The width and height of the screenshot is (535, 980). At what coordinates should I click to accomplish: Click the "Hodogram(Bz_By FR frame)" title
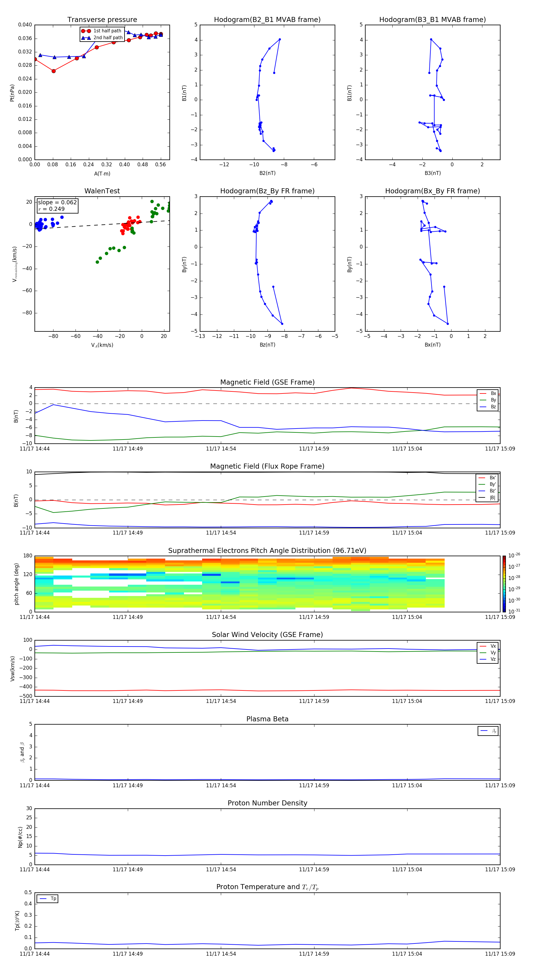267,191
